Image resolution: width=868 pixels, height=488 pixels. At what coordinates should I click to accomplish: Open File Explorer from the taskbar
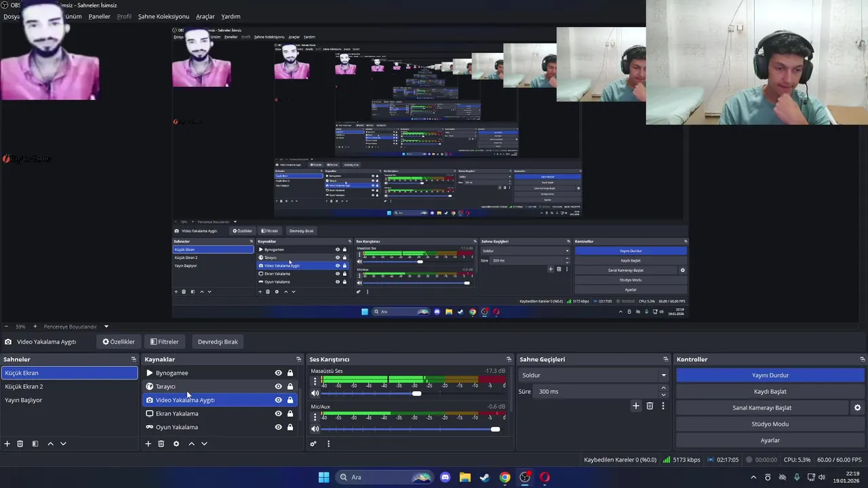pos(465,477)
